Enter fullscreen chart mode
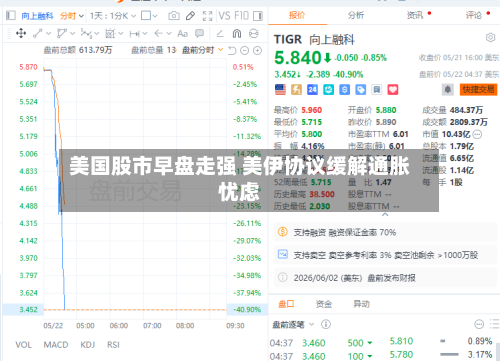The height and width of the screenshot is (361, 500). pyautogui.click(x=207, y=16)
